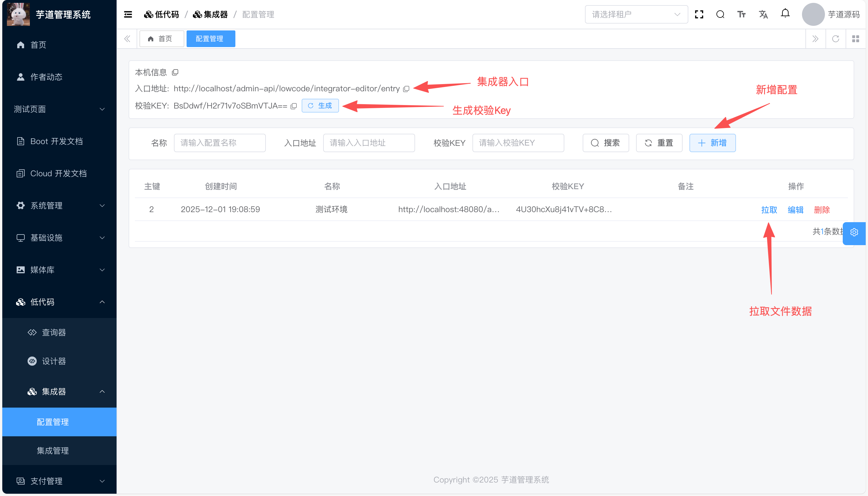Click the 生成 key button

(320, 106)
